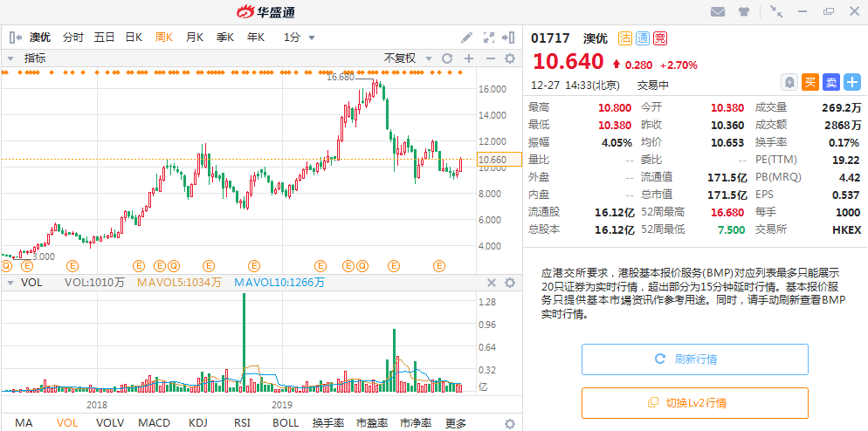Click the current price 10.640
The height and width of the screenshot is (431, 868).
tap(568, 61)
